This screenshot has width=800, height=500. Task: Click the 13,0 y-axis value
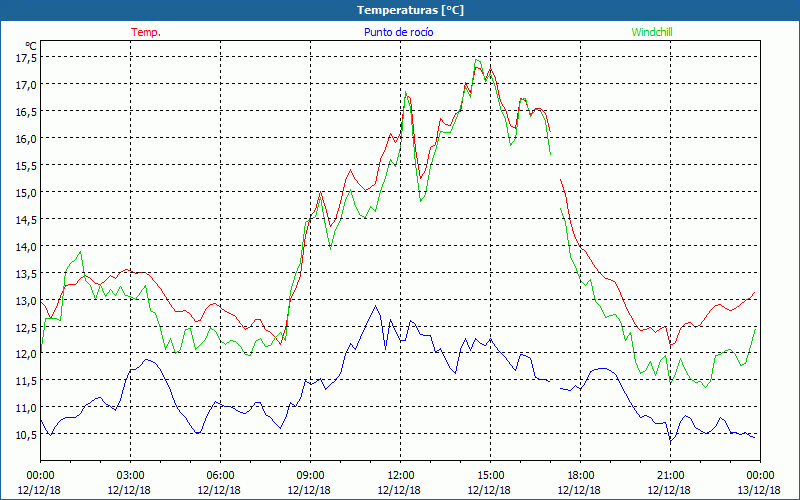27,301
